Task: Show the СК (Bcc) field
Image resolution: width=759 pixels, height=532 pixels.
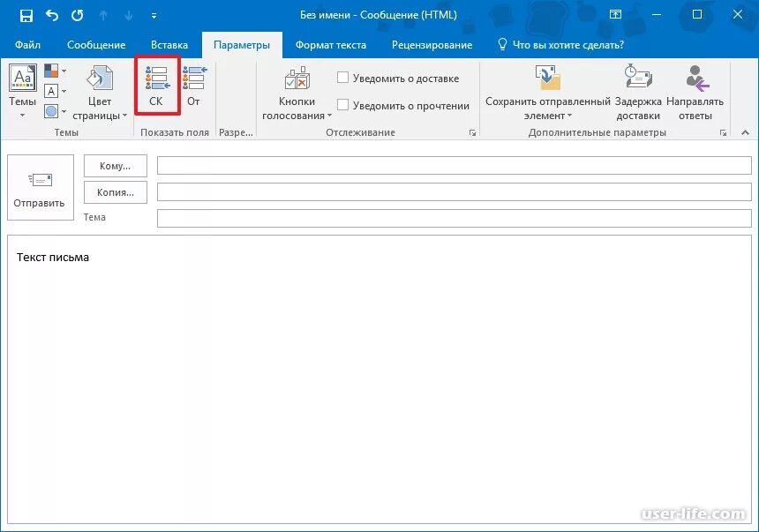Action: 156,86
